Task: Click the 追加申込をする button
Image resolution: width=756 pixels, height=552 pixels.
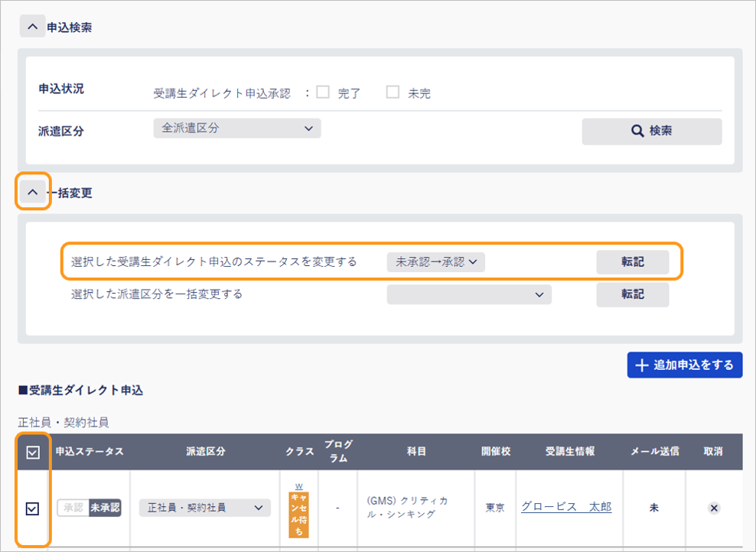Action: point(684,365)
